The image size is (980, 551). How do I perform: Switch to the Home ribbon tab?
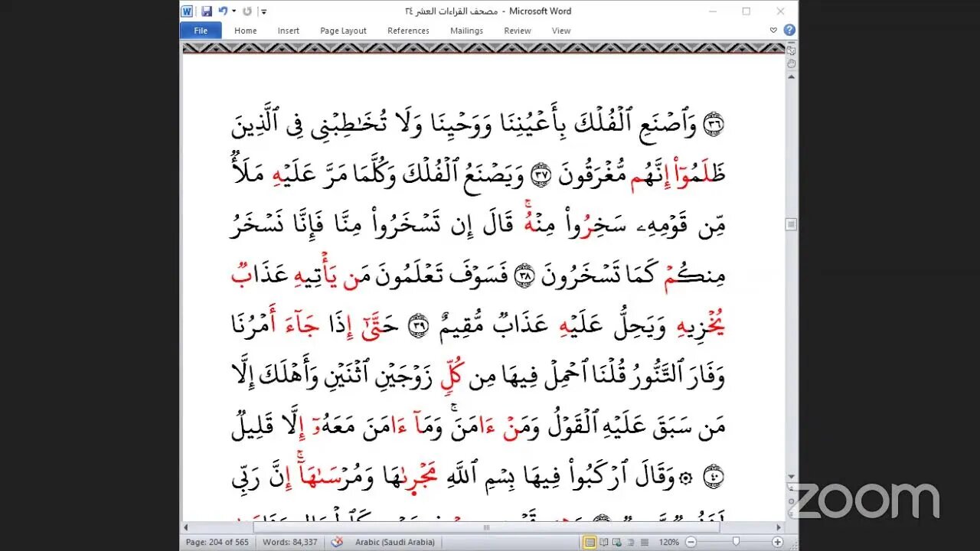coord(246,31)
